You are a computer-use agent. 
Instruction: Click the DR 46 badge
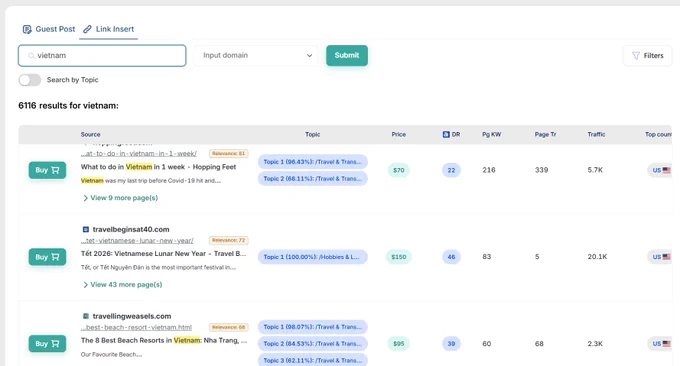[451, 257]
